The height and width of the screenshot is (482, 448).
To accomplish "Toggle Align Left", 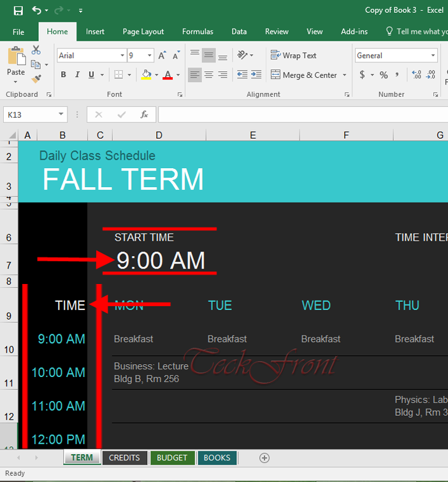I will 195,74.
